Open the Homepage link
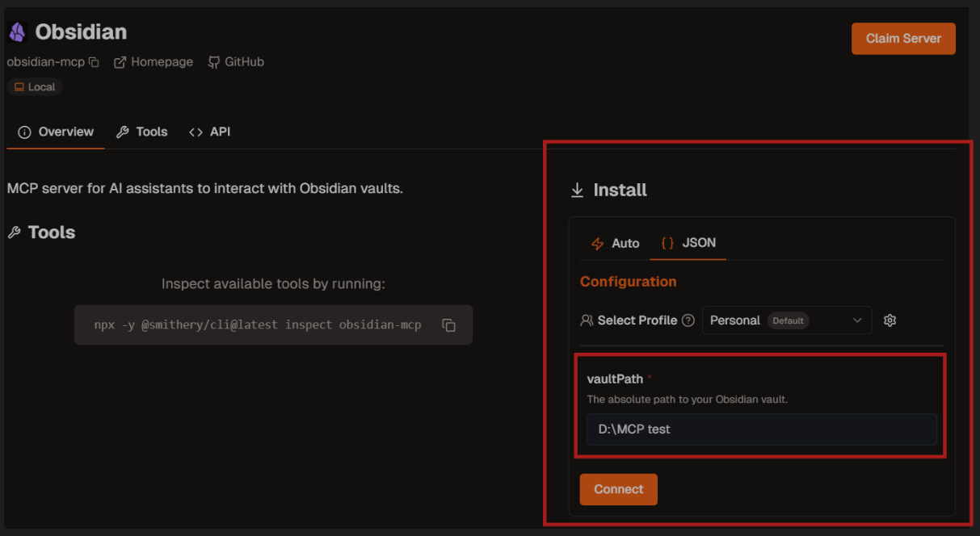 pos(153,62)
